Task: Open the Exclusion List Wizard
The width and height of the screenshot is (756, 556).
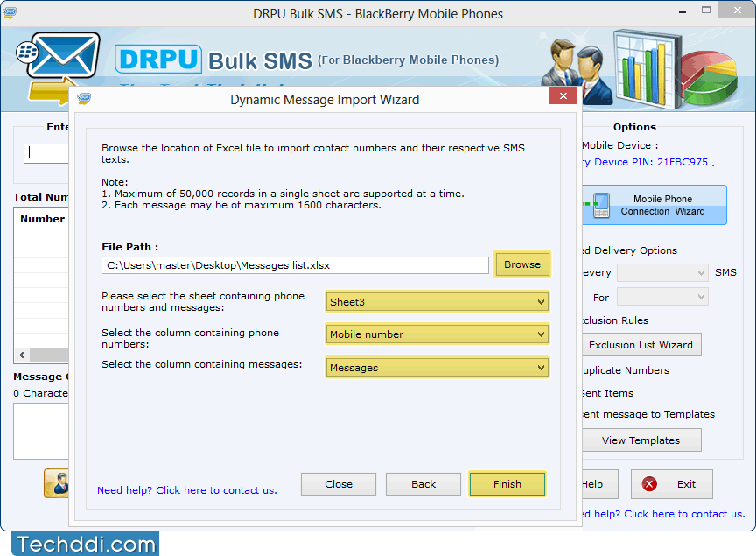Action: pyautogui.click(x=640, y=345)
